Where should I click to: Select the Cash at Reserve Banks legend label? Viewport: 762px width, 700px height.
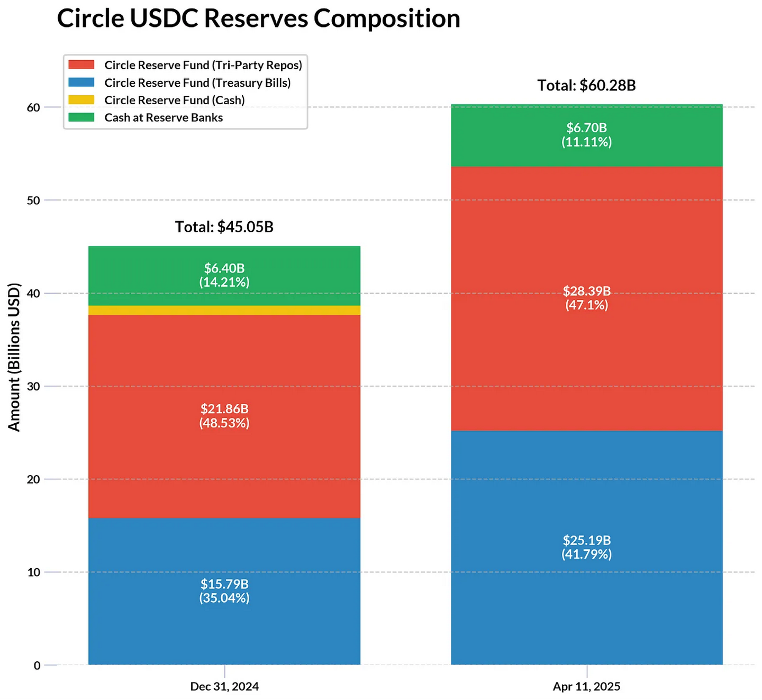[x=164, y=117]
